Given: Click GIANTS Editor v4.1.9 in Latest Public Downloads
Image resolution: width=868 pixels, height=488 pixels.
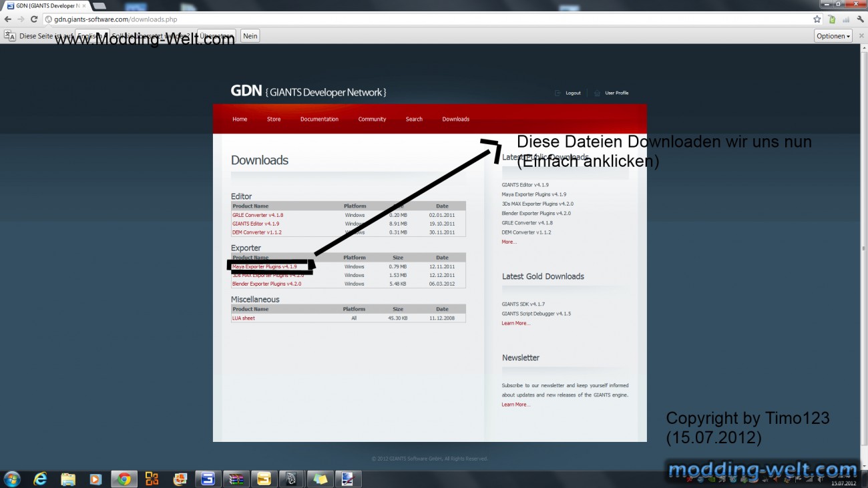Looking at the screenshot, I should pos(525,185).
